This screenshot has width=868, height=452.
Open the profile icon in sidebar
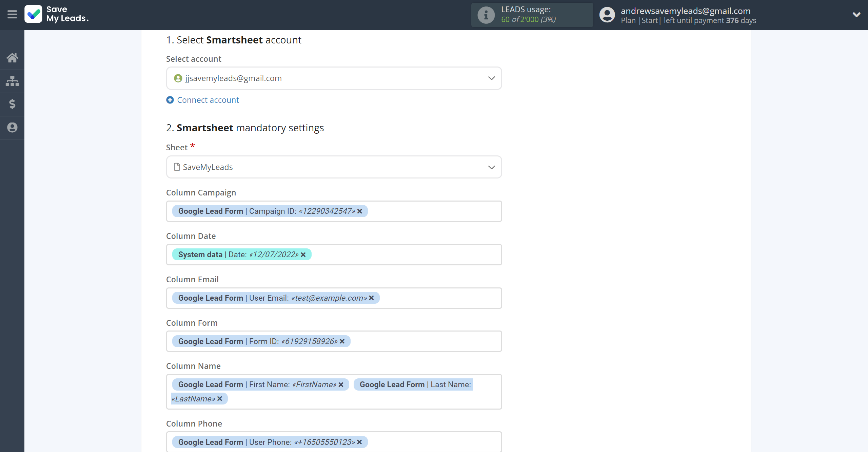click(12, 128)
